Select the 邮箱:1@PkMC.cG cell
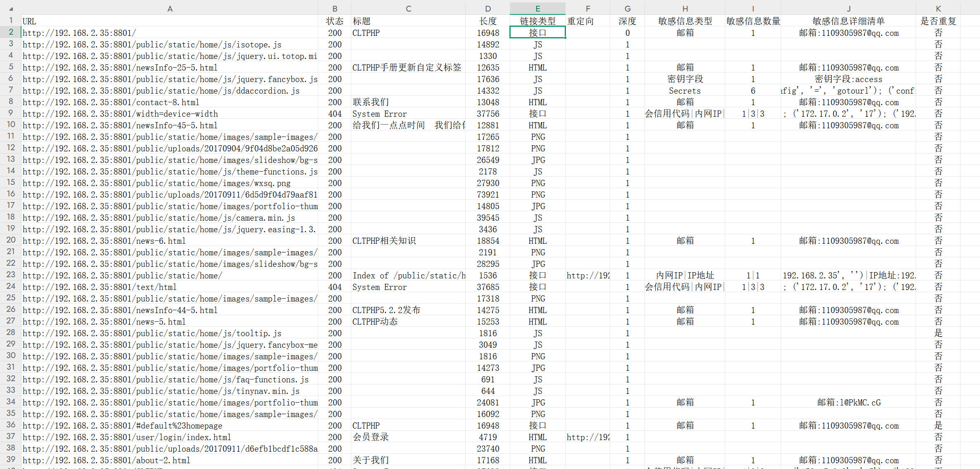This screenshot has height=469, width=980. 848,403
